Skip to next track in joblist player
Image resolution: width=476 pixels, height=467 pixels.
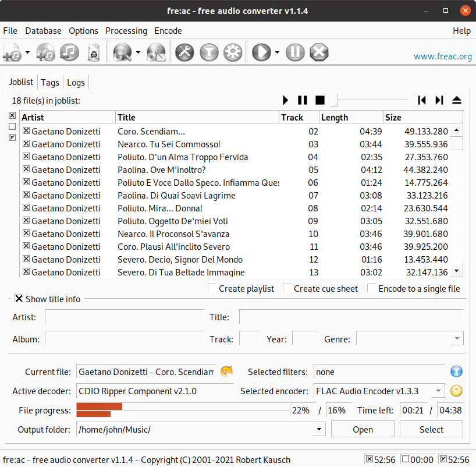(439, 100)
